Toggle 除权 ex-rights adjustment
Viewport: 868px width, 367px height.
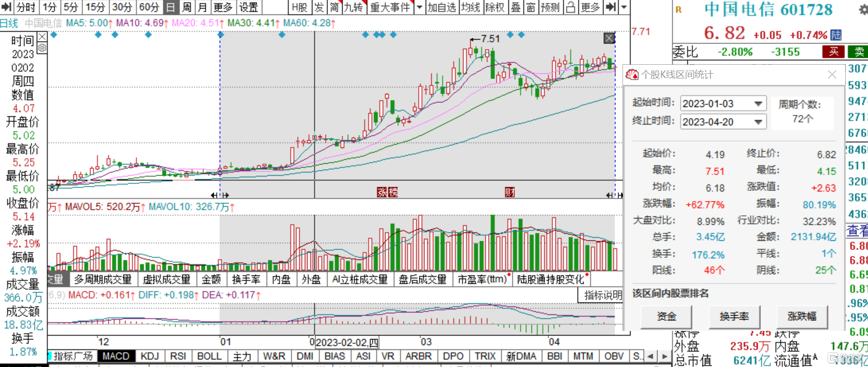[x=495, y=7]
